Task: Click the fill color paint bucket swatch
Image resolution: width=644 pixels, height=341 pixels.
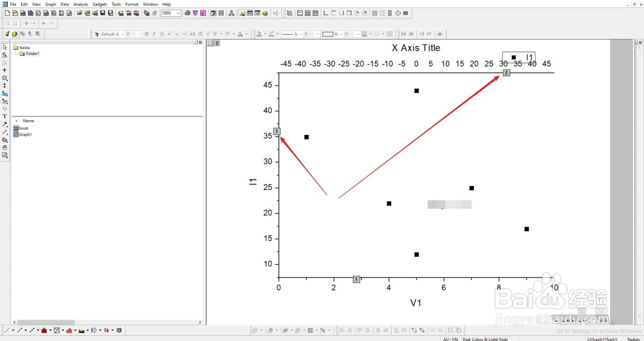Action: tap(259, 34)
